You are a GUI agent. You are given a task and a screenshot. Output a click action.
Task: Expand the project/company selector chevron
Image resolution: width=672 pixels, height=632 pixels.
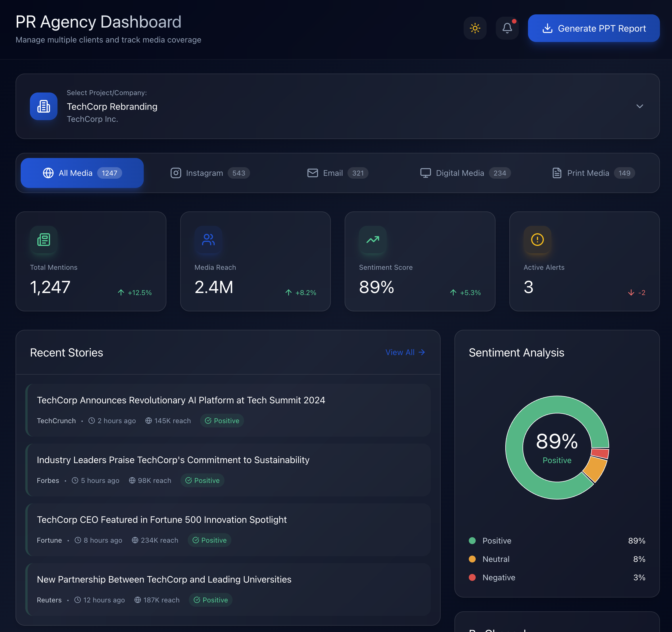point(640,106)
